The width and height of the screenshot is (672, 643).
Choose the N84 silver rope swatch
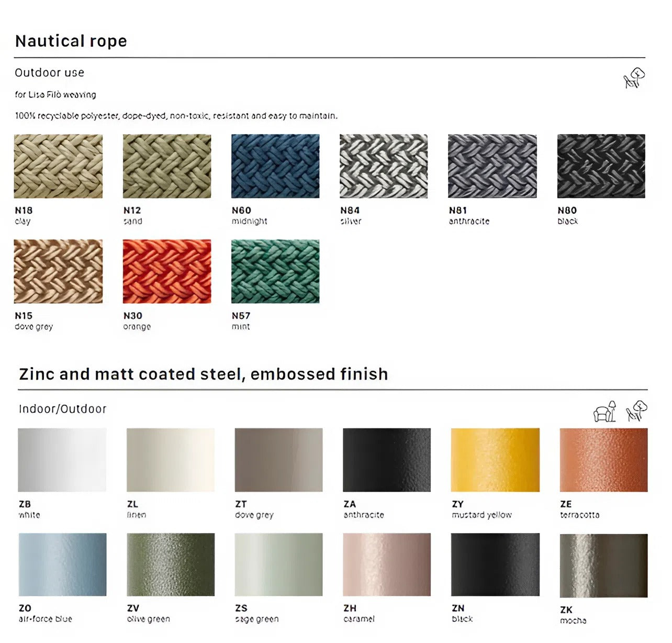[x=384, y=166]
